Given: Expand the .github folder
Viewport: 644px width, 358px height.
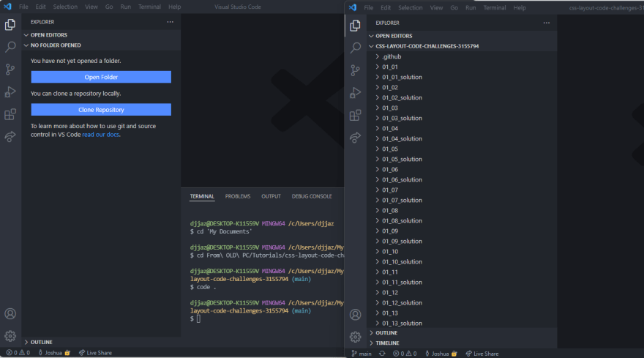Looking at the screenshot, I should click(462, 56).
